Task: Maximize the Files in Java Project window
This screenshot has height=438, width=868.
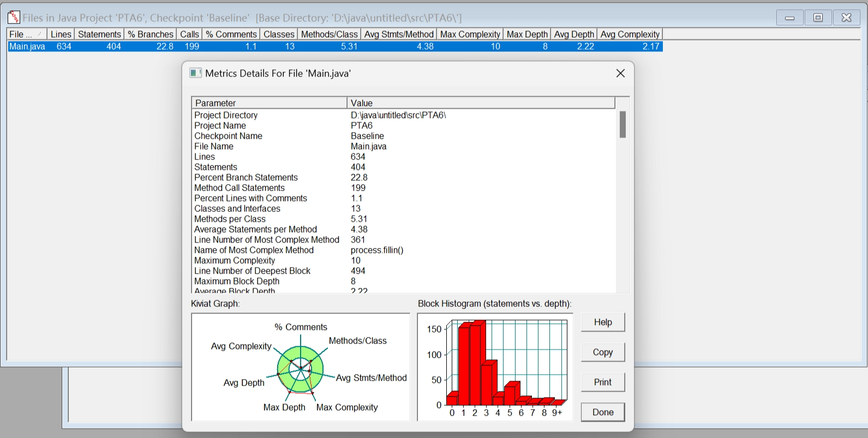Action: click(x=818, y=17)
